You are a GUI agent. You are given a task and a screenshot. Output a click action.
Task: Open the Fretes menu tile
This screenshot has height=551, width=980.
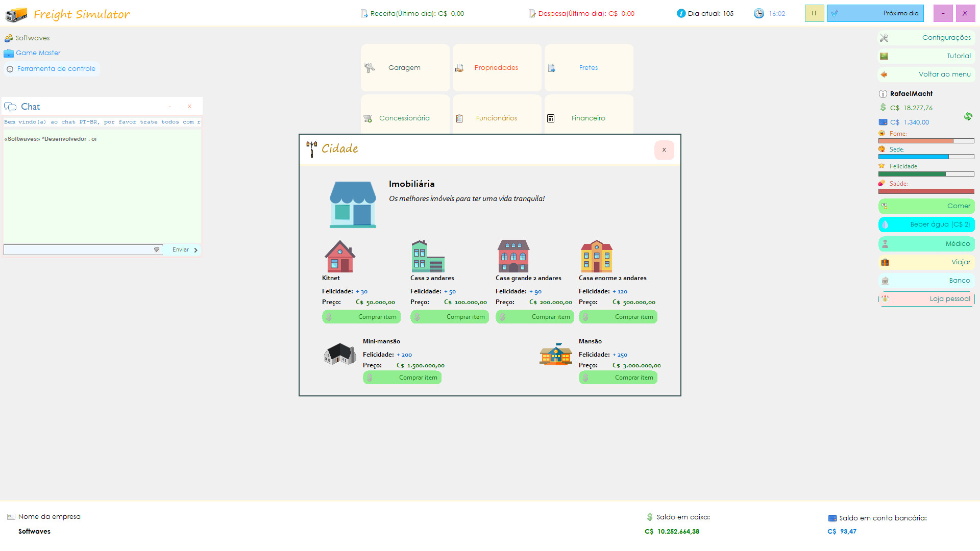[x=589, y=68]
